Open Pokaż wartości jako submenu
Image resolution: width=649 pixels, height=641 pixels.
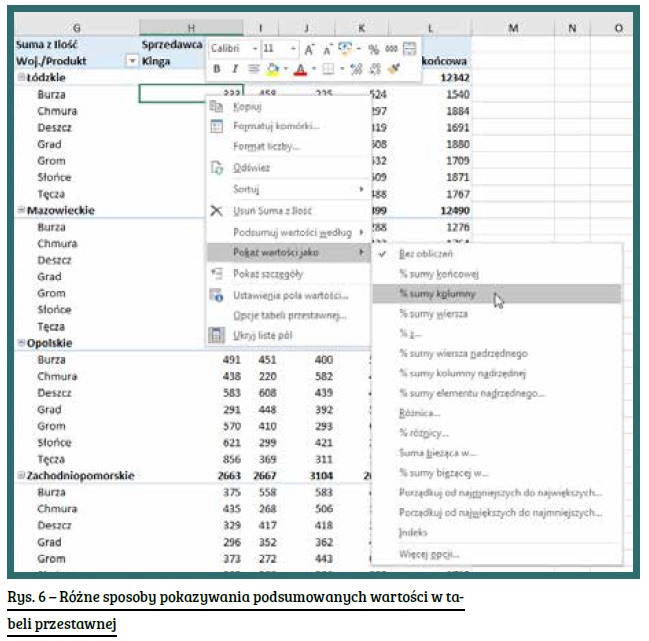coord(288,252)
